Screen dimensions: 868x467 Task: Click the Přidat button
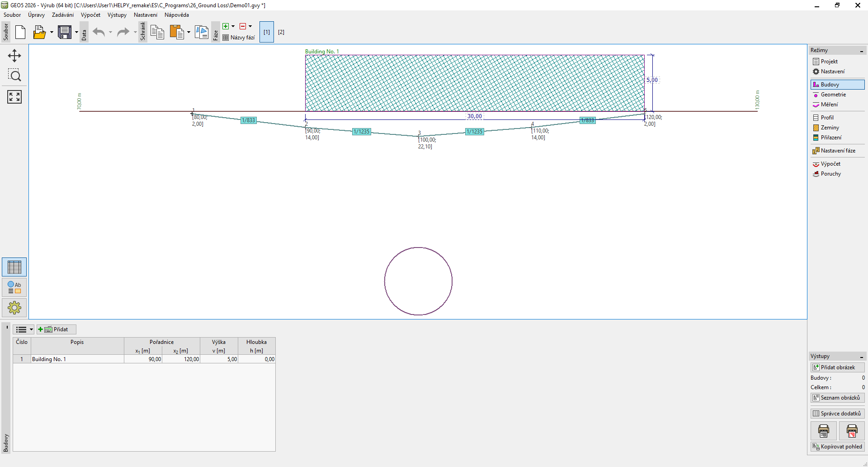click(57, 329)
